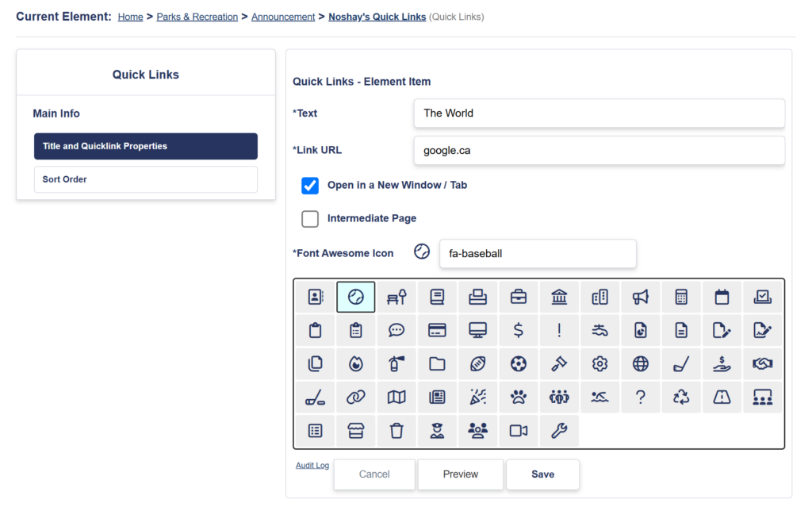Viewport: 812px width, 507px height.
Task: Switch to Sort Order section
Action: 146,179
